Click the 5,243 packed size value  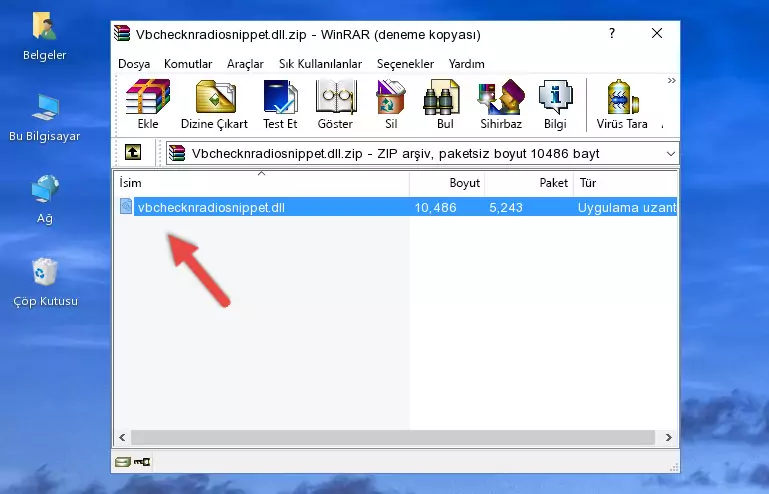click(x=506, y=208)
